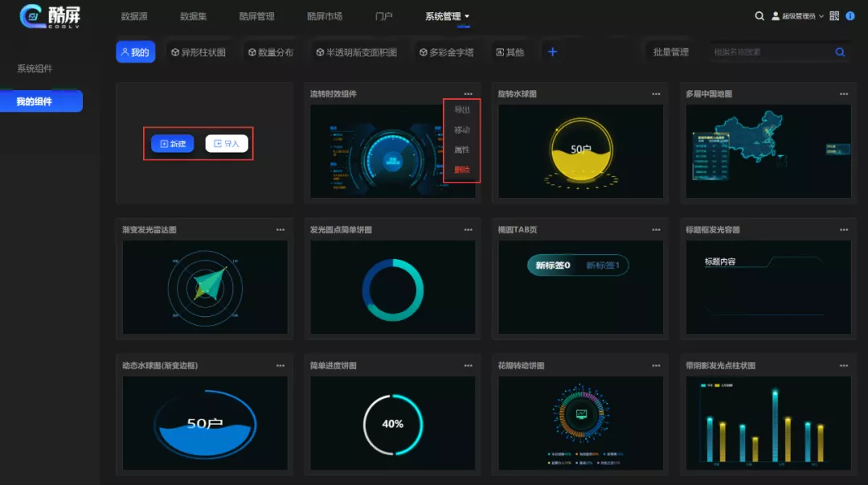868x485 pixels.
Task: Expand the 超级管理员 user dropdown
Action: coord(797,16)
